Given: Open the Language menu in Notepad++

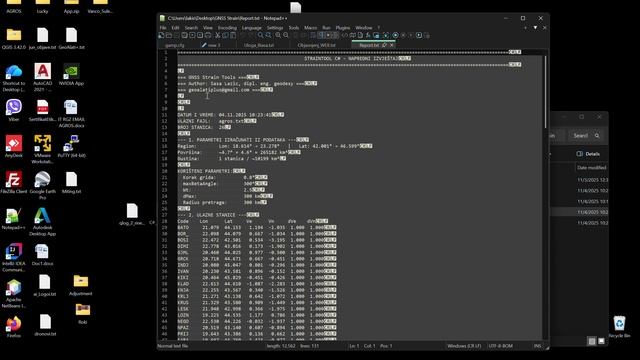Looking at the screenshot, I should click(251, 28).
